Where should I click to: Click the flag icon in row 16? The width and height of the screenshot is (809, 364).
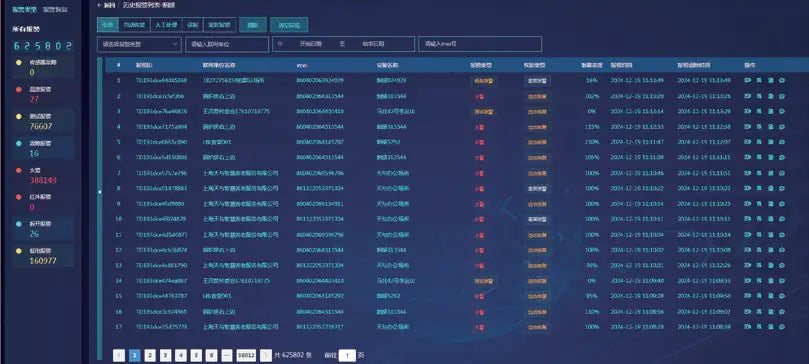(x=759, y=312)
